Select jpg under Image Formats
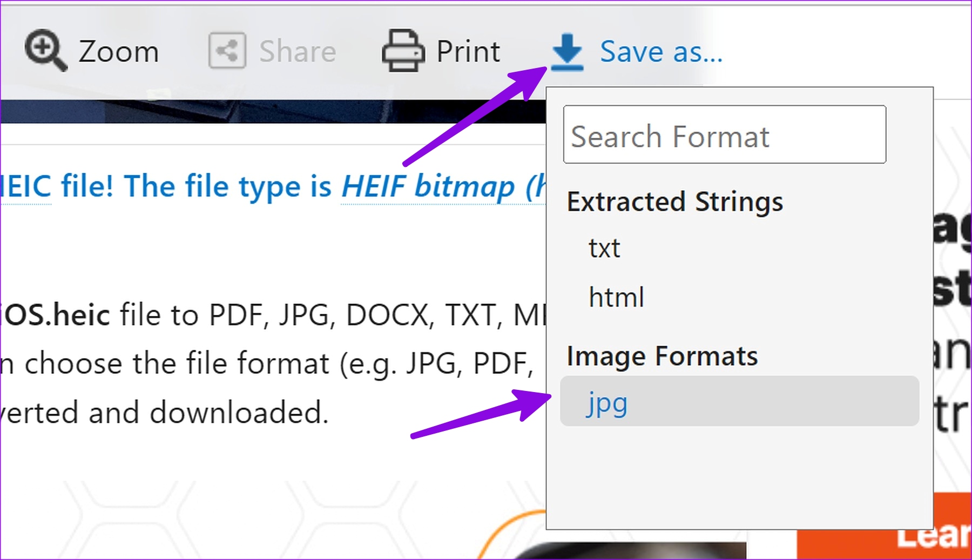 click(740, 401)
